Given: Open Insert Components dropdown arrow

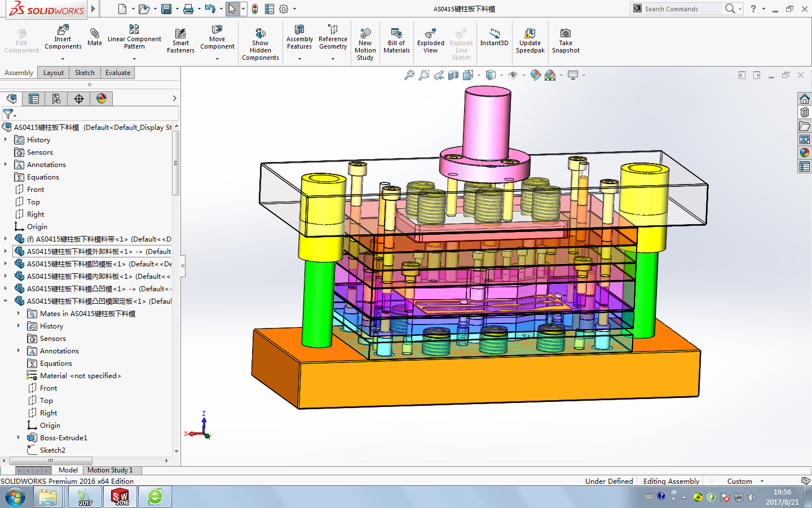Looking at the screenshot, I should coord(63,59).
